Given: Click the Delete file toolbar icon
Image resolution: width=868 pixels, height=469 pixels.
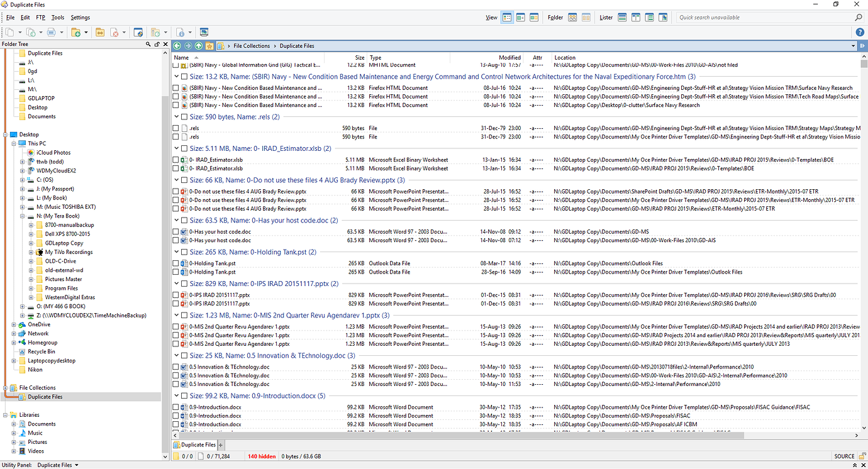Looking at the screenshot, I should click(x=114, y=32).
